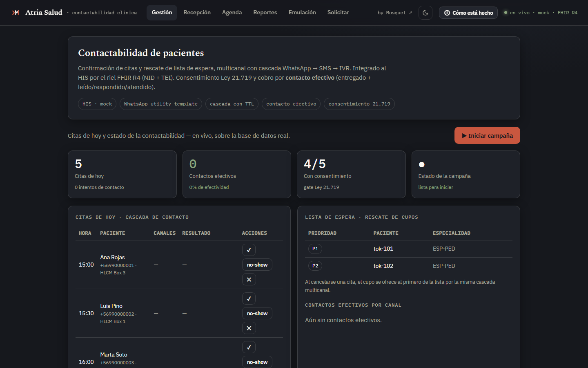
Task: Click the lista para iniciar status text
Action: [x=436, y=187]
